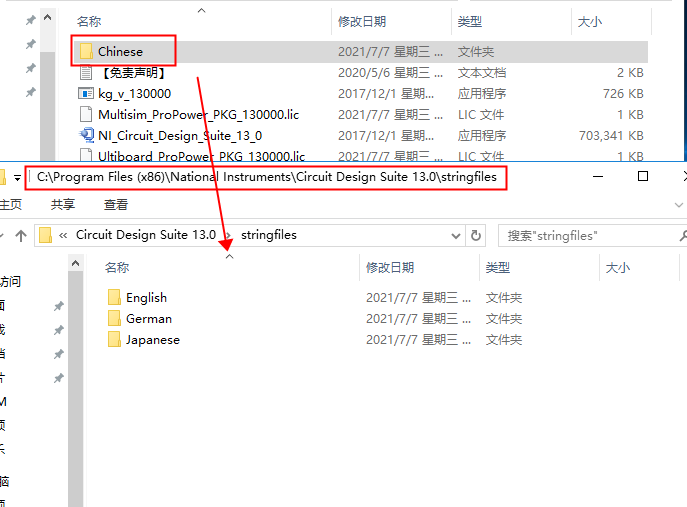
Task: Select the German folder icon
Action: tap(114, 319)
